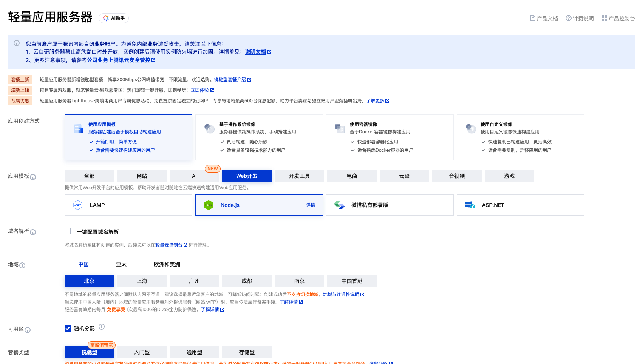640x364 pixels.
Task: Click help icon beside 随机分配
Action: [x=102, y=327]
